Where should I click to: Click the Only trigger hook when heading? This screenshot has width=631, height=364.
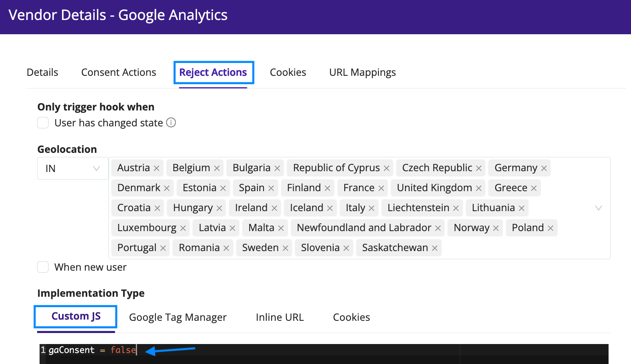tap(96, 107)
